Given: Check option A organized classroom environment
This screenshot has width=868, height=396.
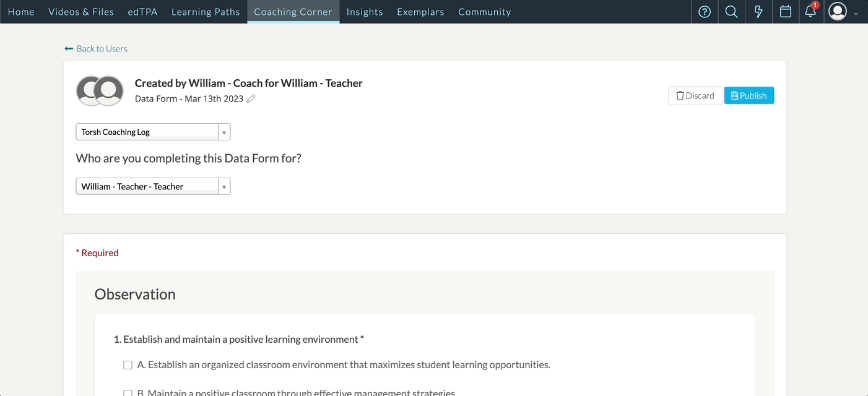Looking at the screenshot, I should click(128, 365).
